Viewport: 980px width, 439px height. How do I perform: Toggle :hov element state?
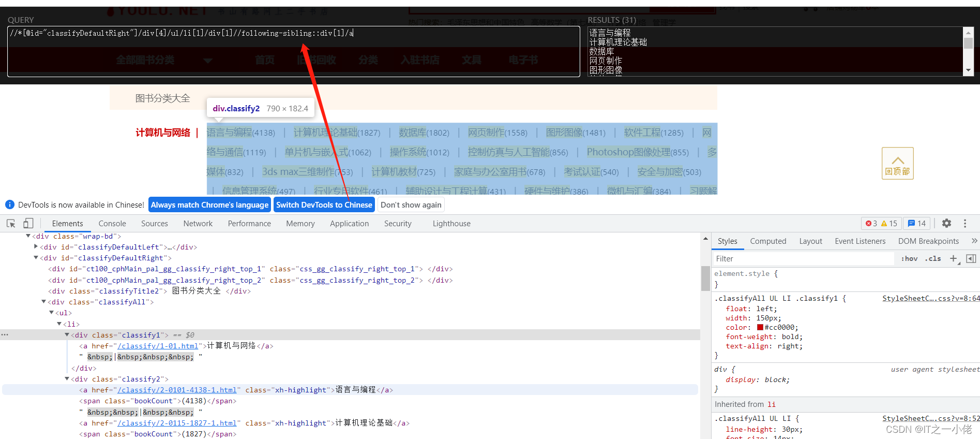909,258
